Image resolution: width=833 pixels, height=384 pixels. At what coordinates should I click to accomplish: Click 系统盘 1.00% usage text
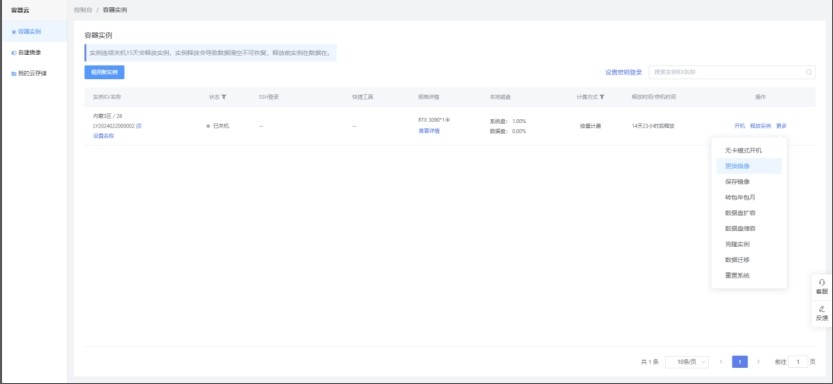click(508, 121)
